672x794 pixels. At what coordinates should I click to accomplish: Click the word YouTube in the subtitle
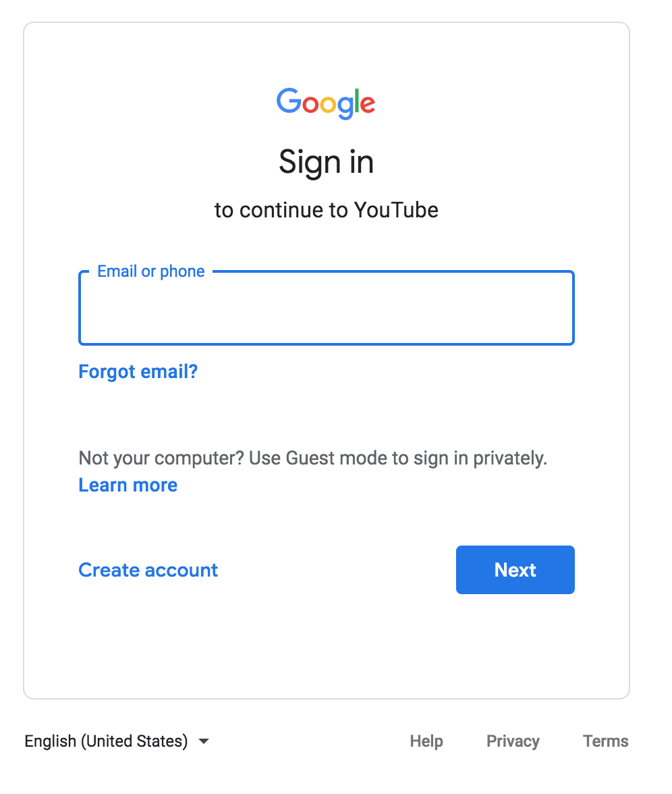click(x=396, y=210)
